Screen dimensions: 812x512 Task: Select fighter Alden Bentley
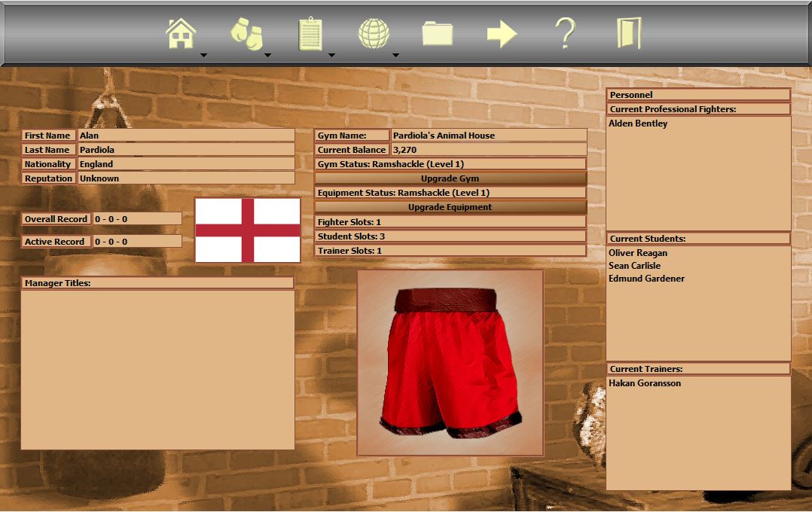pos(638,123)
